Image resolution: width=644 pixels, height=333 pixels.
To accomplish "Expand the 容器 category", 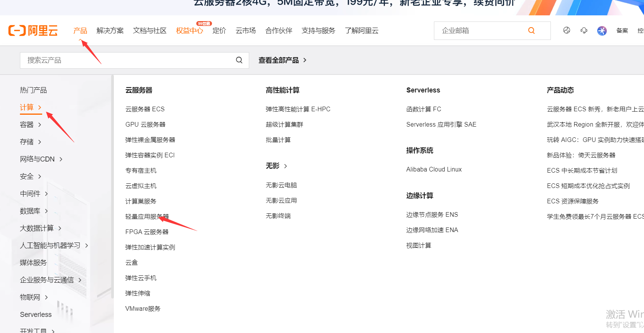I will 31,125.
